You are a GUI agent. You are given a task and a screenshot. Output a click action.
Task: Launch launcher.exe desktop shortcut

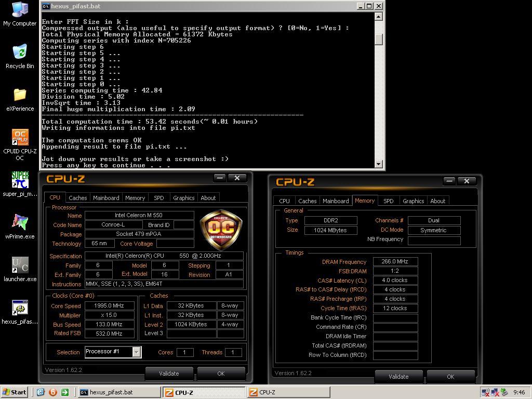[20, 269]
